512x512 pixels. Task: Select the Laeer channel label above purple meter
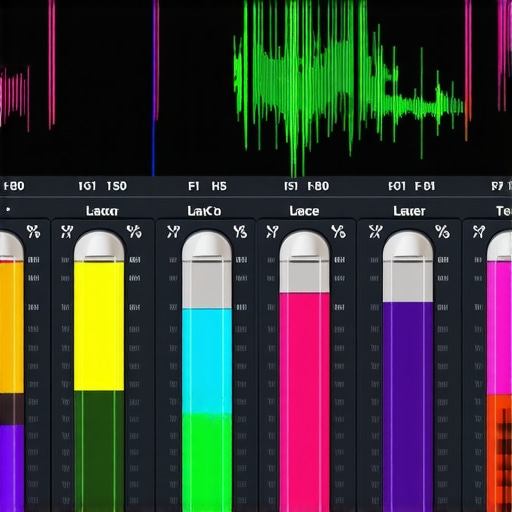(x=409, y=211)
